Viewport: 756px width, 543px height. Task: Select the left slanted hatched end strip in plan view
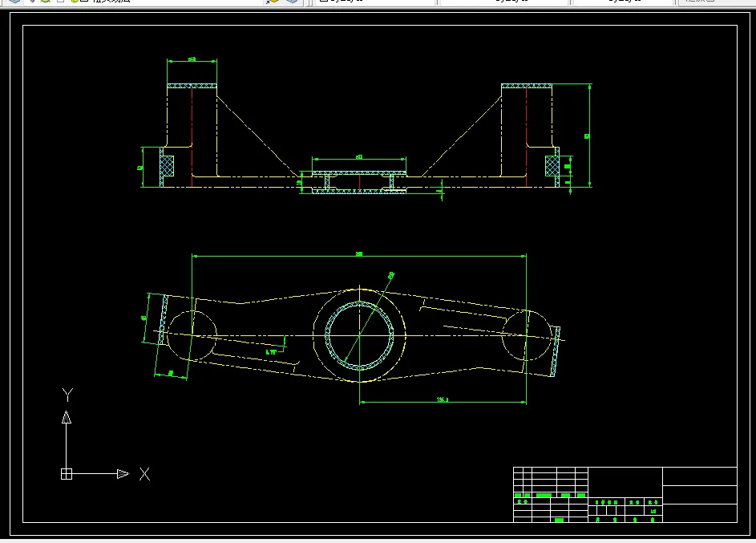pyautogui.click(x=164, y=319)
